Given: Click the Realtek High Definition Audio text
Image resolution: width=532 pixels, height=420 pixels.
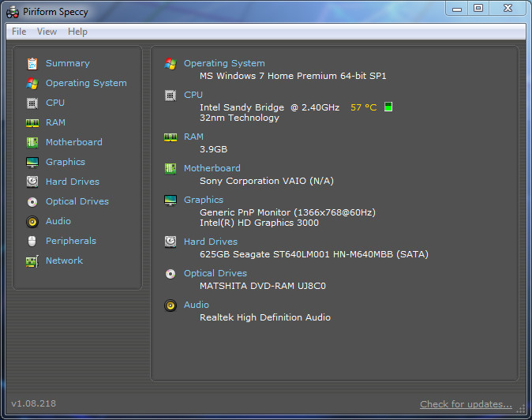Looking at the screenshot, I should [x=265, y=317].
